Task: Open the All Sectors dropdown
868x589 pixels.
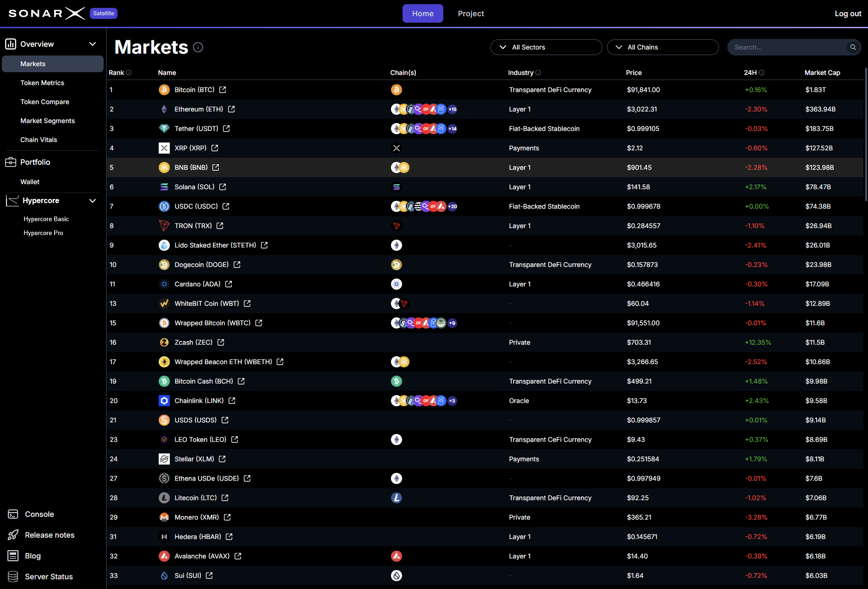Action: (x=546, y=47)
